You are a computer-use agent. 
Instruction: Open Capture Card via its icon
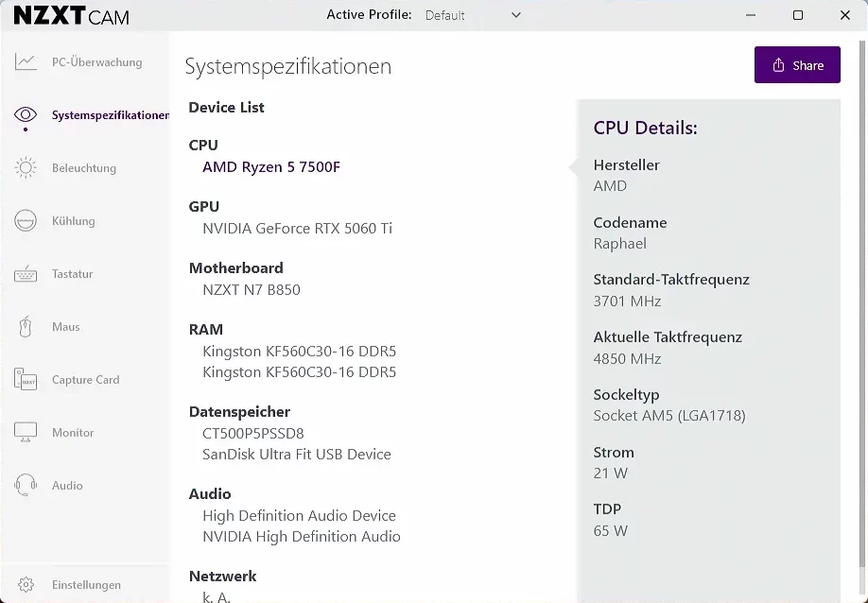[26, 380]
